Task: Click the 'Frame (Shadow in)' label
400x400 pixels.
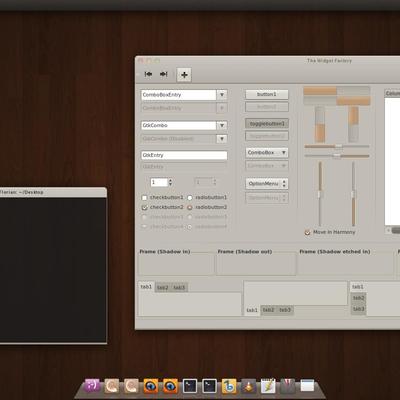Action: 165,252
